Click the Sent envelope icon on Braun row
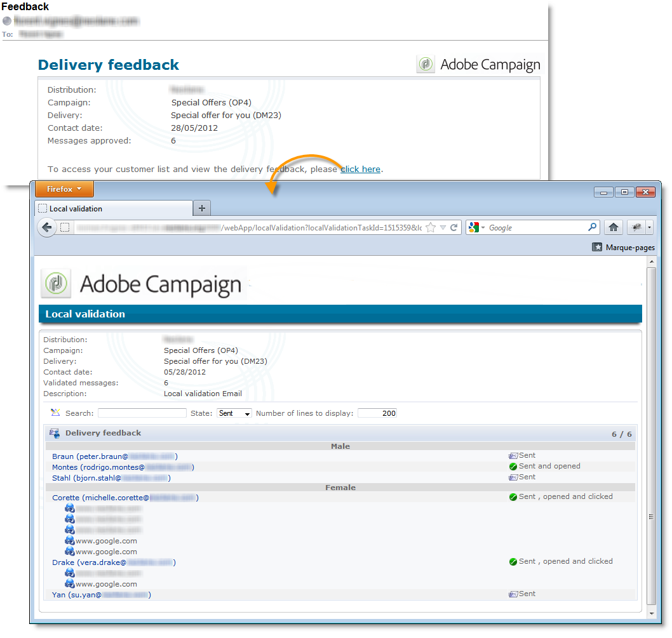672x638 pixels. pos(513,455)
